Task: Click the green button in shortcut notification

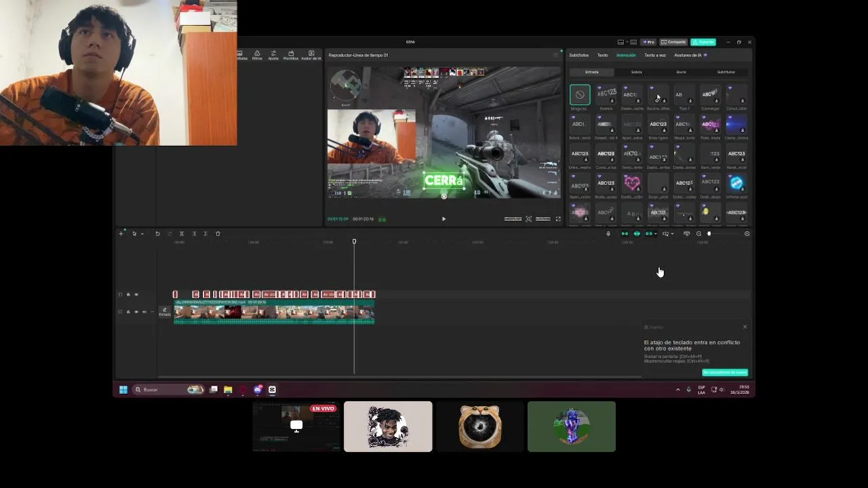Action: pos(725,372)
